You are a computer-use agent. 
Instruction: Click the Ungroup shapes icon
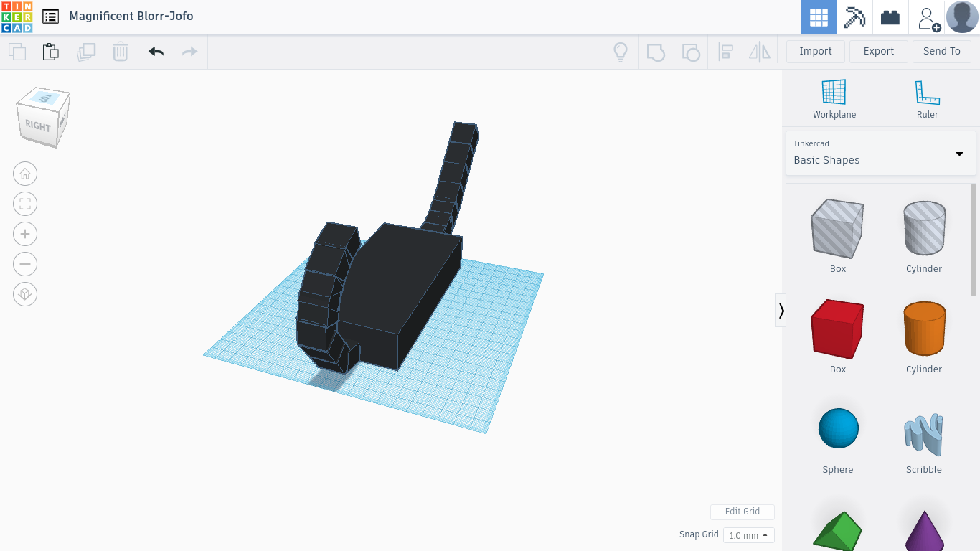(x=690, y=52)
